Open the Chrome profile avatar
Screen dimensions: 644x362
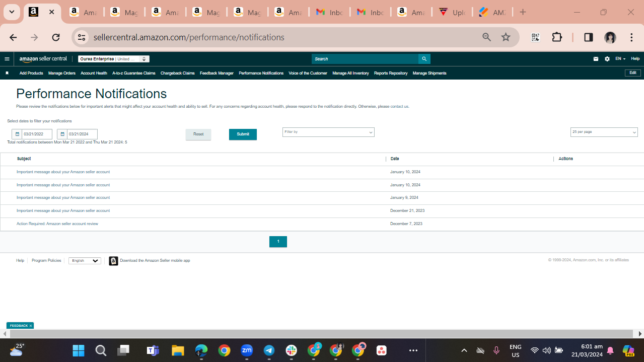[x=610, y=37]
